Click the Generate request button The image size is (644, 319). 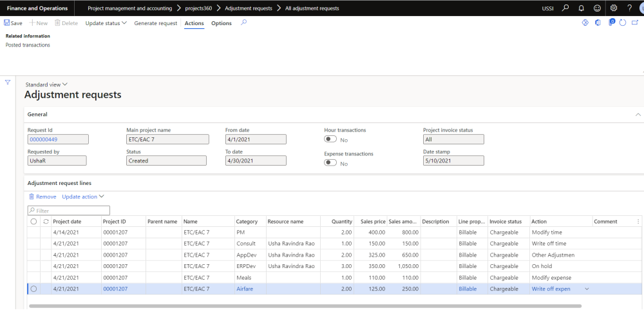point(155,23)
